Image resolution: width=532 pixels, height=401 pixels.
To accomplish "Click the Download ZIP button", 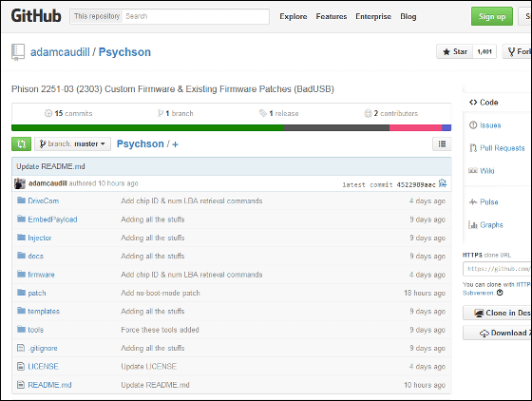I will pos(498,333).
